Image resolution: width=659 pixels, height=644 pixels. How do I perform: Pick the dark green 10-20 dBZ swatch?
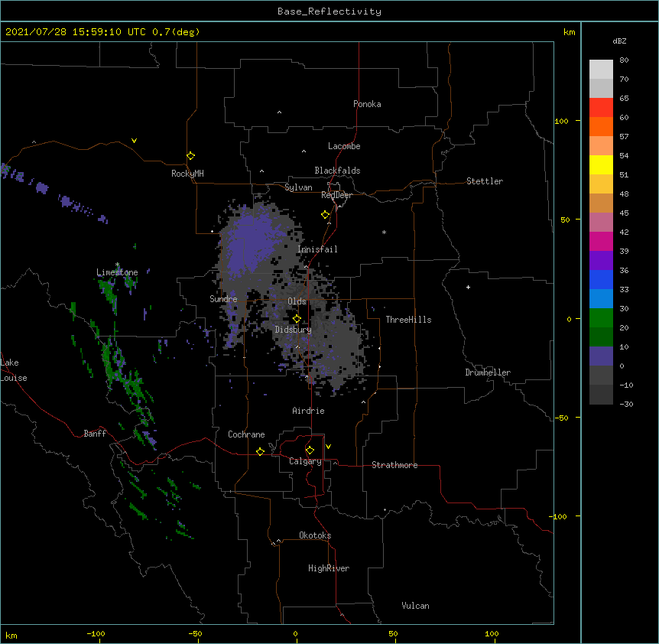coord(601,337)
